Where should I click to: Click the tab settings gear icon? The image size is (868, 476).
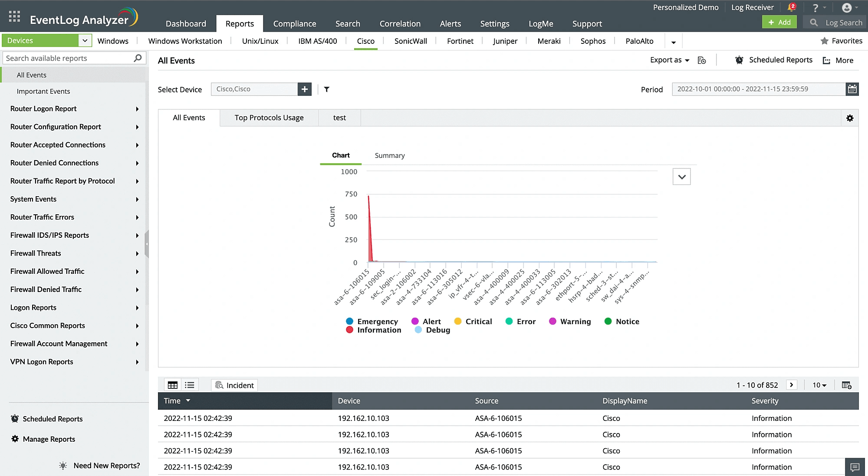(x=850, y=118)
